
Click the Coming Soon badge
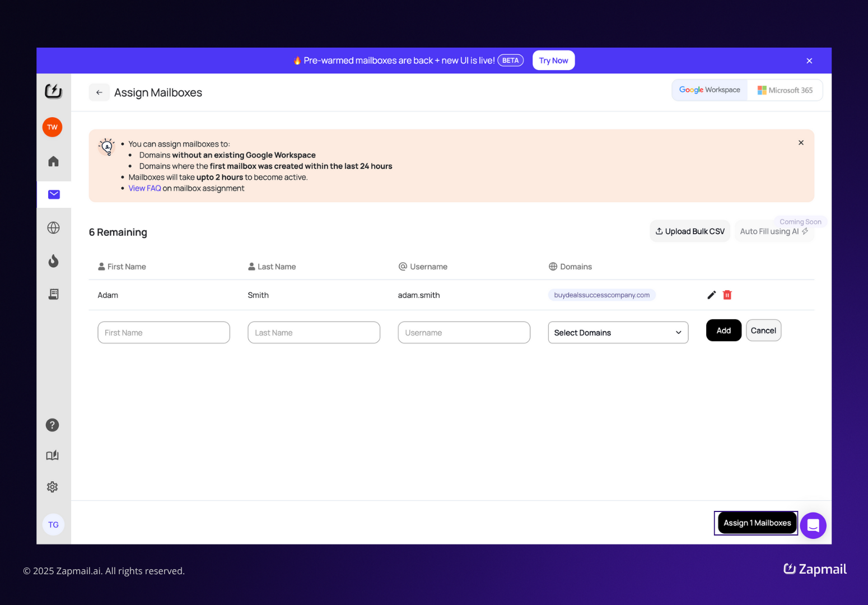(x=800, y=222)
